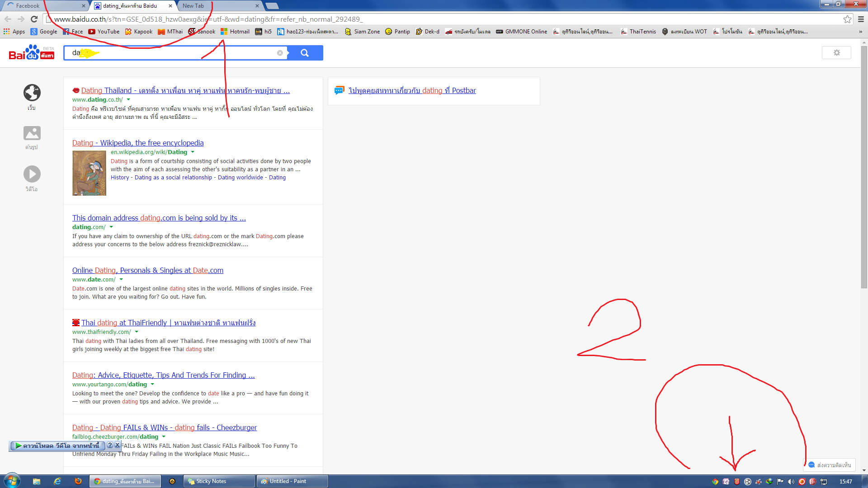Open Online Dating at Date.com link
This screenshot has width=868, height=488.
click(148, 270)
